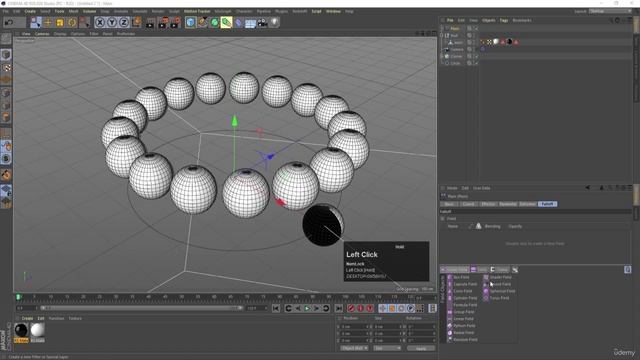Click the highlighted MoGraph cloner icon
The width and height of the screenshot is (640, 360).
(227, 22)
